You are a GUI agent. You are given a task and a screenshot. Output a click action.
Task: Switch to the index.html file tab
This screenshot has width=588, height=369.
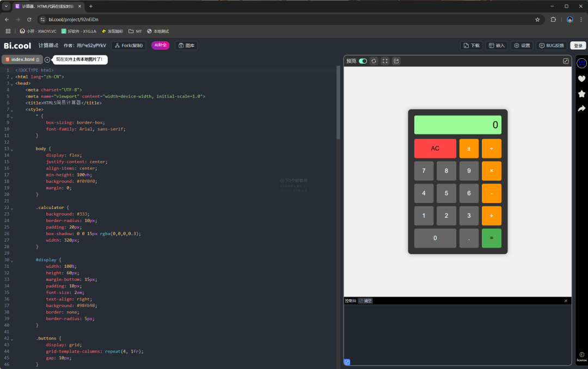(x=22, y=59)
